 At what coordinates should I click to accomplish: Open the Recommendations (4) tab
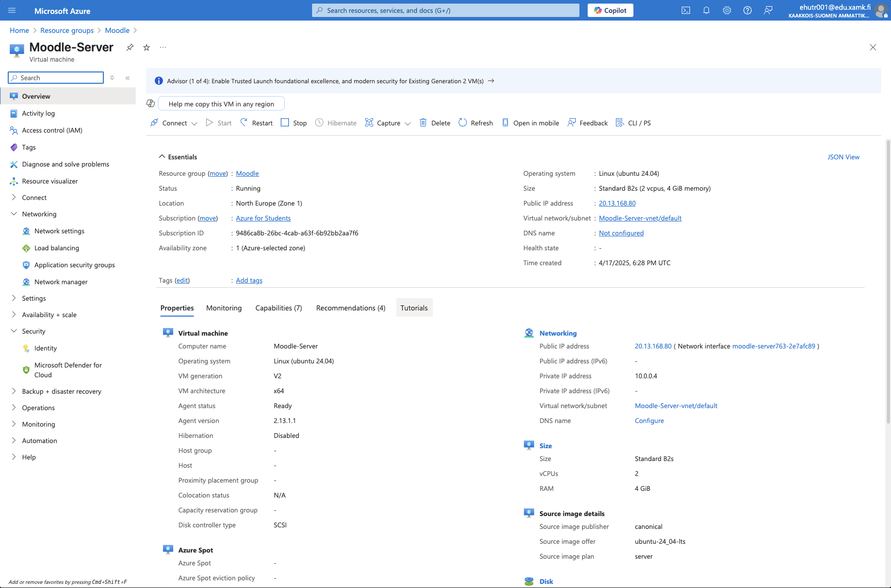(x=351, y=308)
